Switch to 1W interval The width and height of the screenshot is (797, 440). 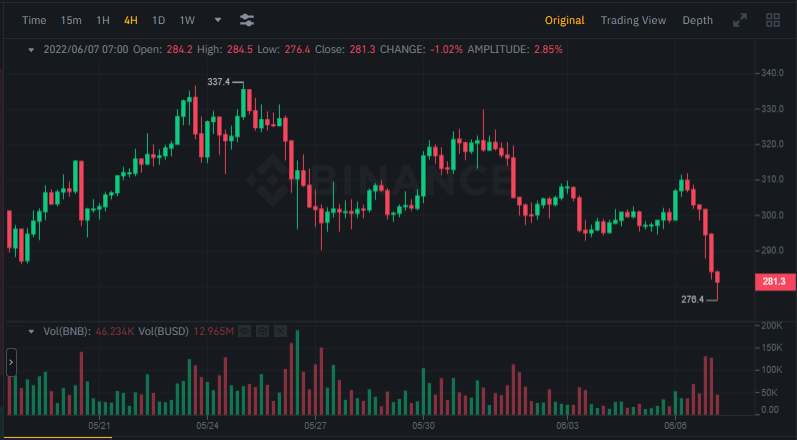point(187,20)
